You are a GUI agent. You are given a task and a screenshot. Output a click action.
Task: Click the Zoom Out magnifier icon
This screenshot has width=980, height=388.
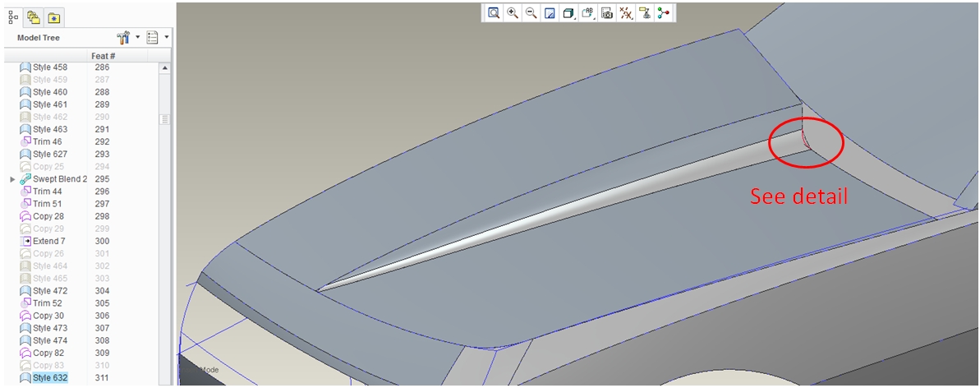(x=531, y=13)
